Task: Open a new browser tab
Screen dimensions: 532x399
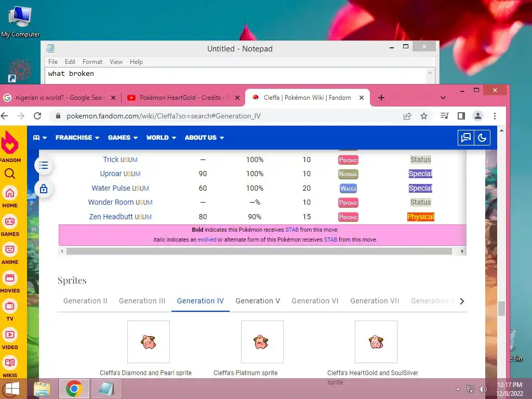Action: (x=381, y=98)
